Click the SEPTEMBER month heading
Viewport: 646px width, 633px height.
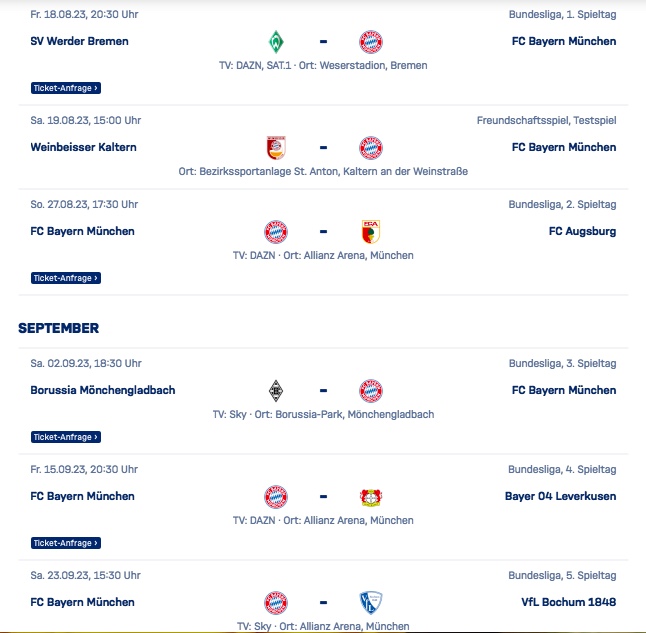[59, 328]
